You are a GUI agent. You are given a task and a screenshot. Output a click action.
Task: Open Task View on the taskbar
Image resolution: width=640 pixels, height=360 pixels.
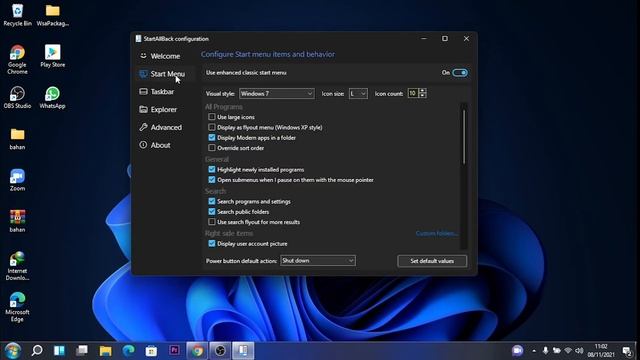pyautogui.click(x=82, y=351)
